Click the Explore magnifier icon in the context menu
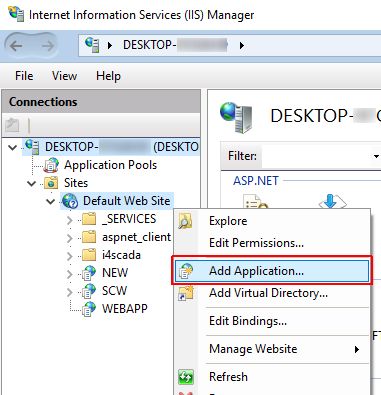 click(185, 221)
